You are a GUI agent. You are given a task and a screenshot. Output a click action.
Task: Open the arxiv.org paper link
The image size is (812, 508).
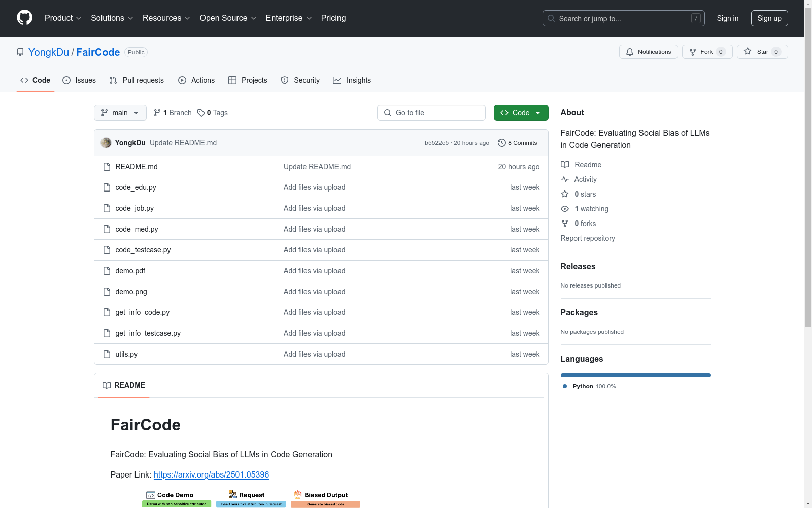(x=211, y=474)
